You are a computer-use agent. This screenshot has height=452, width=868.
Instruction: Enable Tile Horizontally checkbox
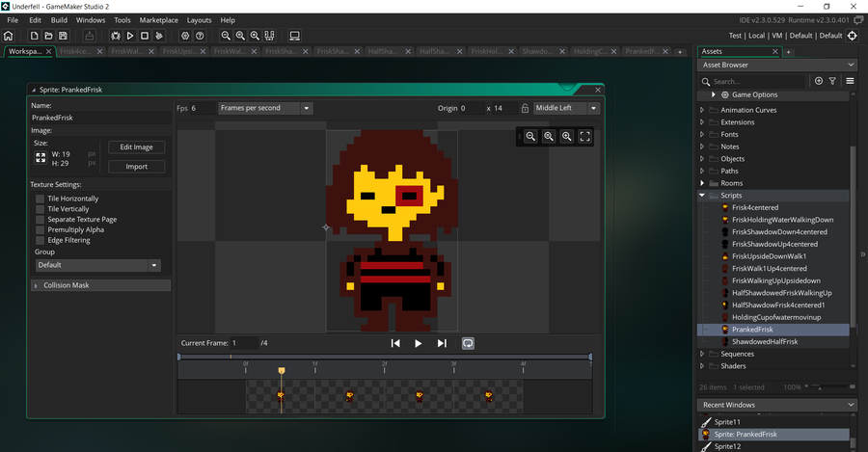(x=40, y=199)
